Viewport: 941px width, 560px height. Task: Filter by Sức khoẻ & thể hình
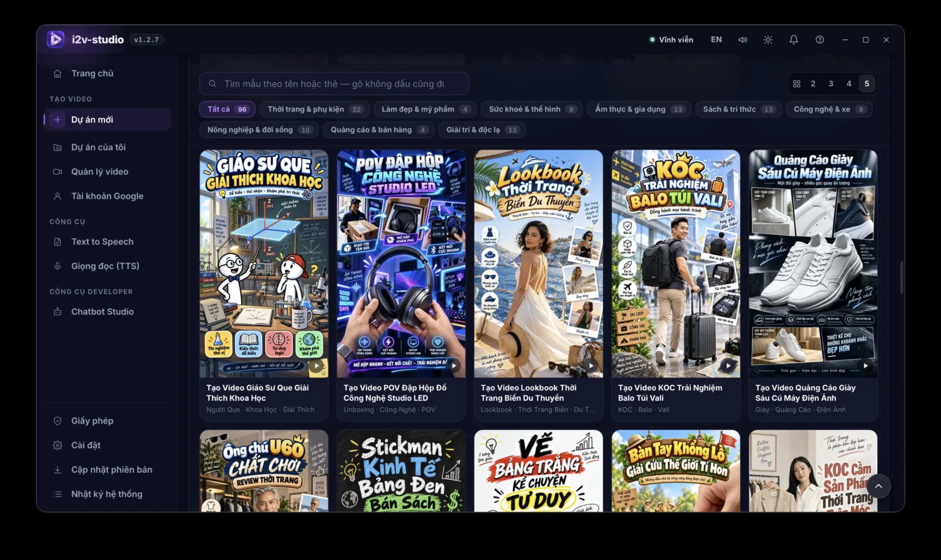(x=532, y=109)
